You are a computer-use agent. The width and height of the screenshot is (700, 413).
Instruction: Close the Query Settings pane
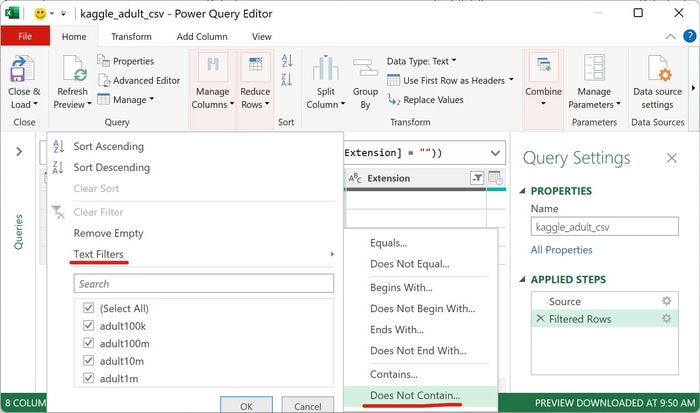(671, 158)
